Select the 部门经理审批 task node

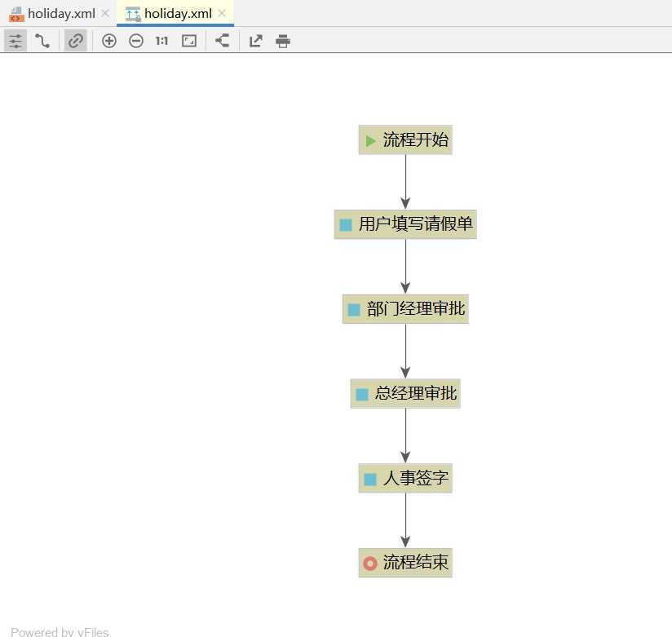click(405, 308)
